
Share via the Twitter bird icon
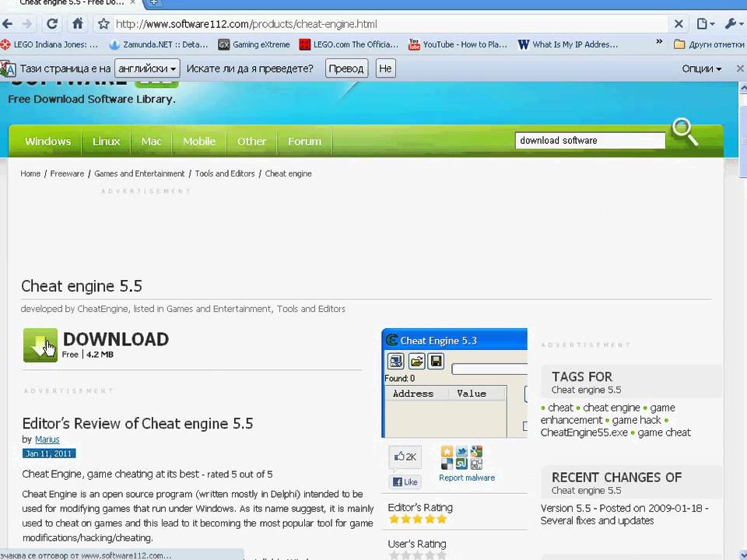[461, 451]
